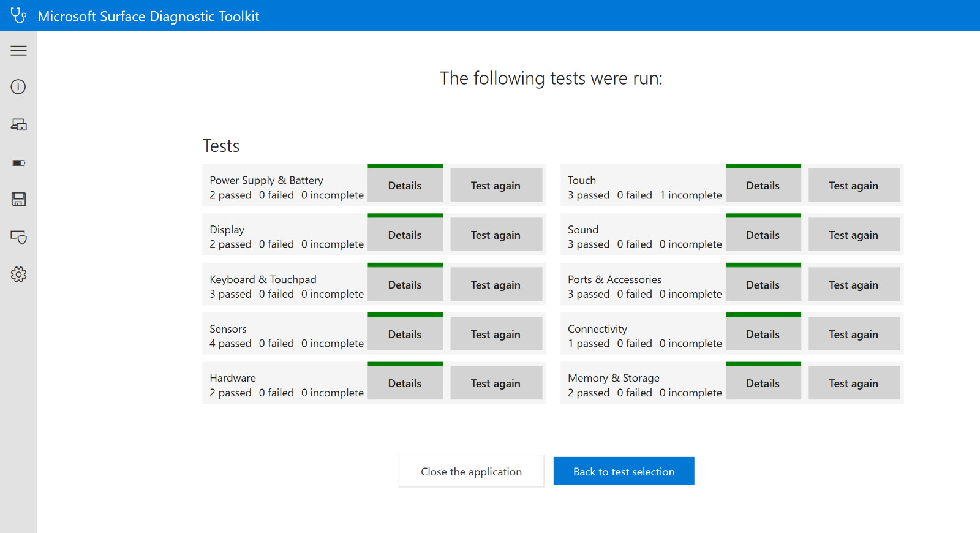Click the save disk sidebar icon
This screenshot has width=980, height=533.
tap(18, 199)
